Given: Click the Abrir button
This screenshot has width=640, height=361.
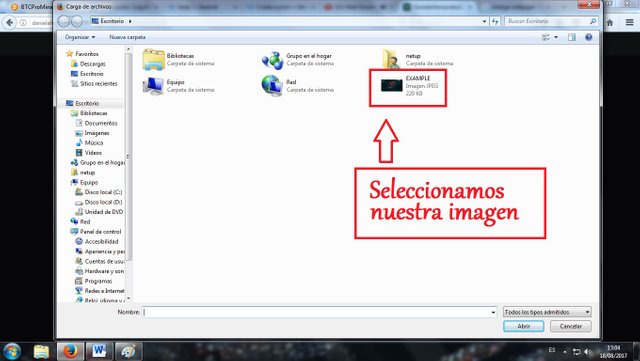Looking at the screenshot, I should (x=524, y=326).
